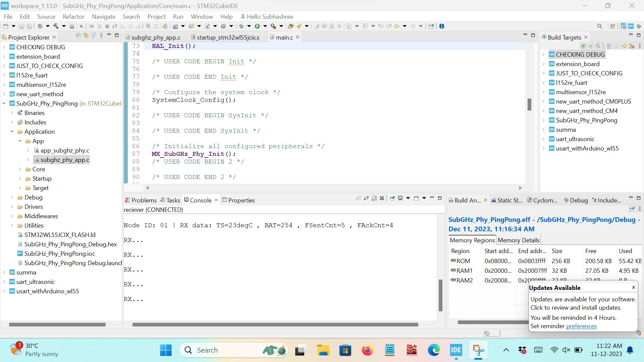Expand the Core folder
The image size is (644, 362).
(20, 169)
